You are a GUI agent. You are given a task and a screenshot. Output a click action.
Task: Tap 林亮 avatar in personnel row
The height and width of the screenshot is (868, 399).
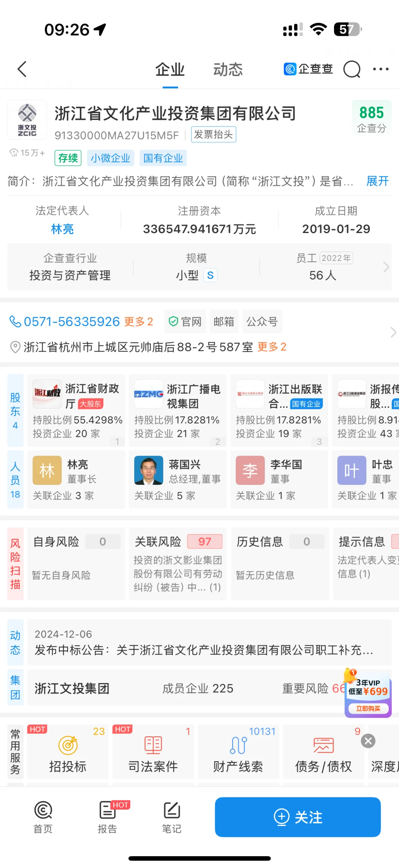[47, 470]
